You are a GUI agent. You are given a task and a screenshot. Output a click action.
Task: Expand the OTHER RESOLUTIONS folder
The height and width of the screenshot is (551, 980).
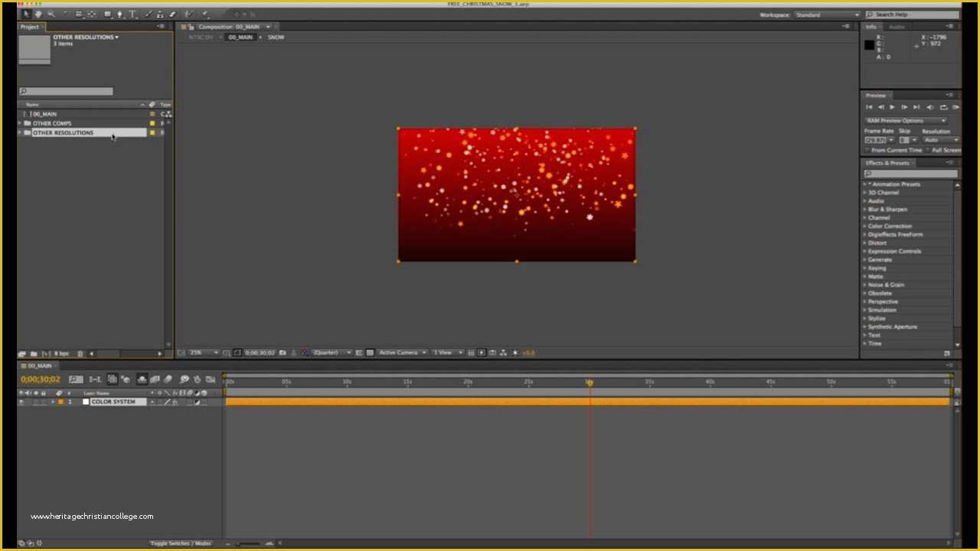21,132
